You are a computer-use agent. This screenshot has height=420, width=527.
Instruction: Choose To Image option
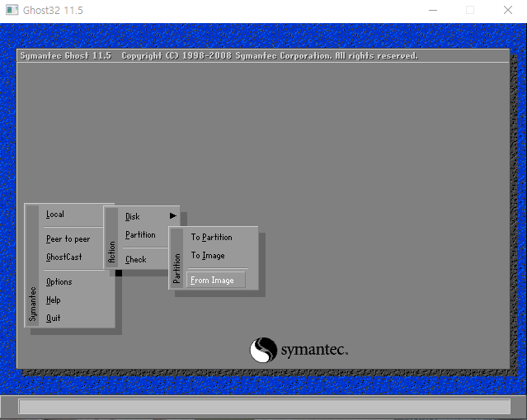208,256
